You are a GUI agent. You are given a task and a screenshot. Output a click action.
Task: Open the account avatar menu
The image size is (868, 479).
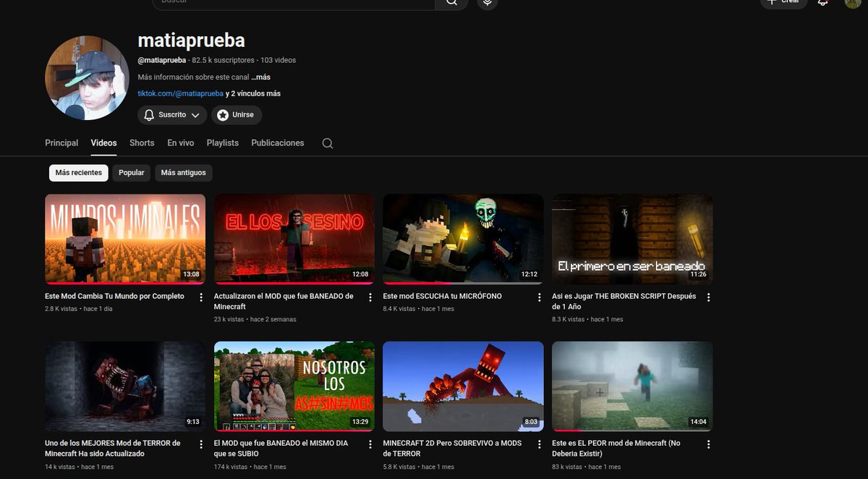(x=853, y=2)
